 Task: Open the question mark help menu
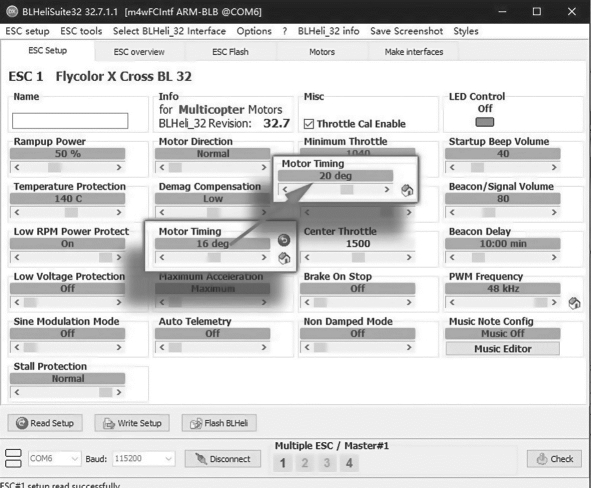click(285, 31)
